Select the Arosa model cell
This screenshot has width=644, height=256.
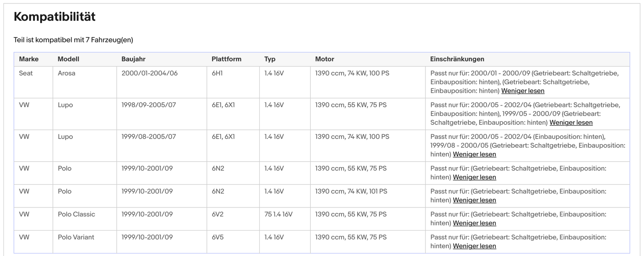[67, 73]
